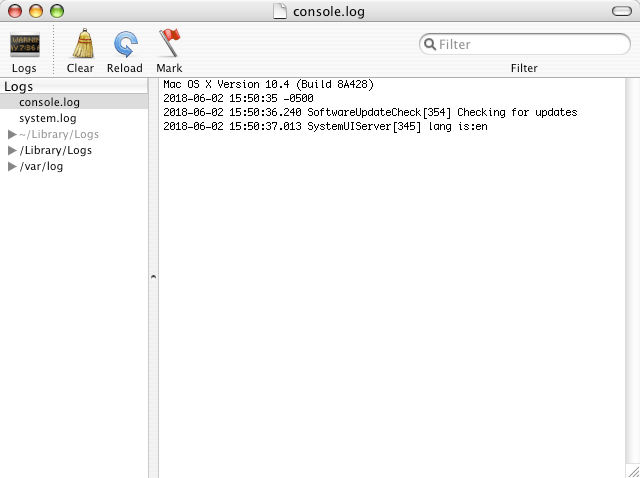This screenshot has height=478, width=640.
Task: Click the window resize grip corner
Action: pyautogui.click(x=631, y=470)
